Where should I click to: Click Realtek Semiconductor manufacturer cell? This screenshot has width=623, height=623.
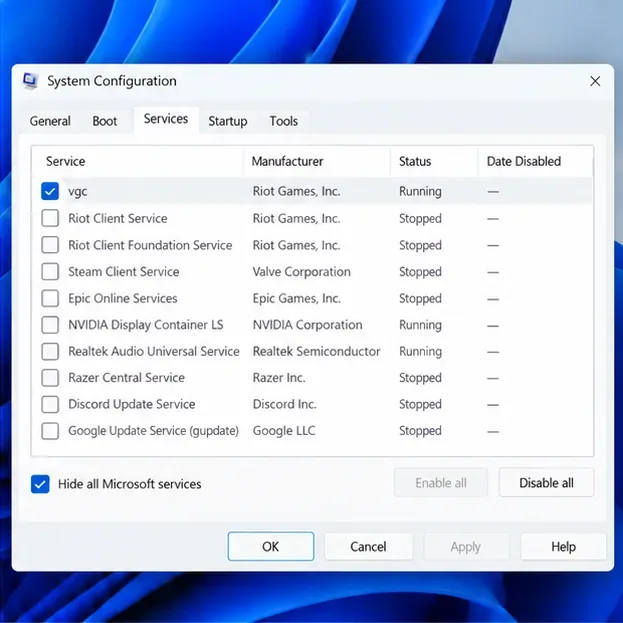(317, 352)
